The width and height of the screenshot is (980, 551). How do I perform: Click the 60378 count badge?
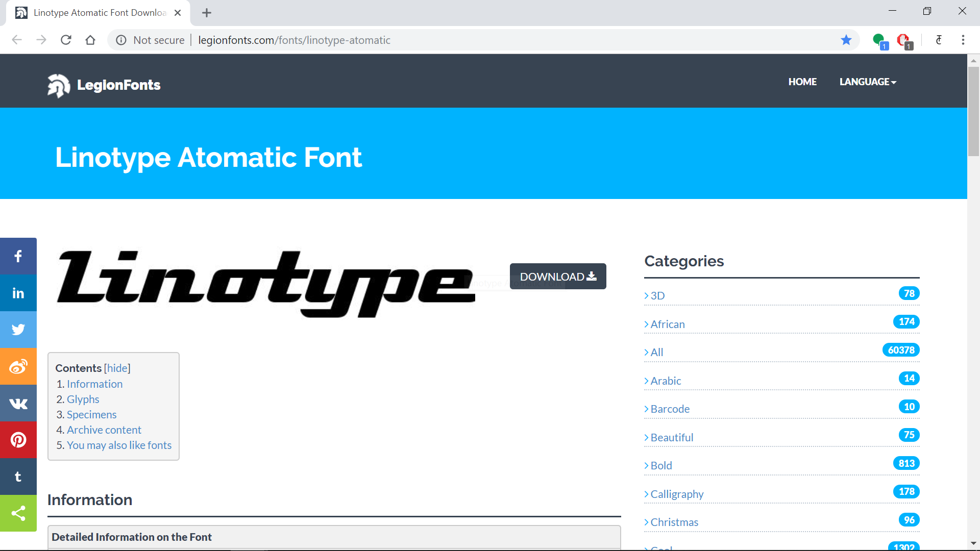pos(901,350)
